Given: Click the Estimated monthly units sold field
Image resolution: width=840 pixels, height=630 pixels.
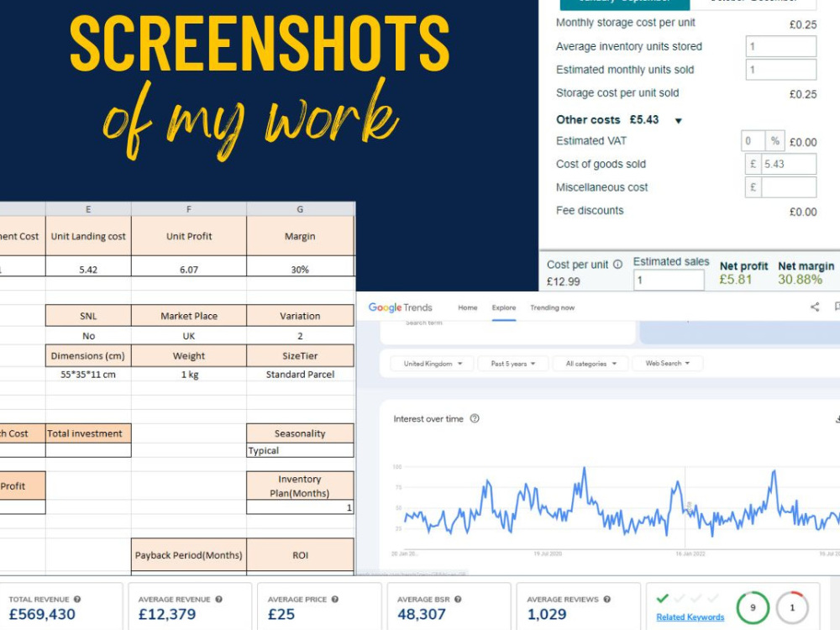Looking at the screenshot, I should (x=781, y=70).
